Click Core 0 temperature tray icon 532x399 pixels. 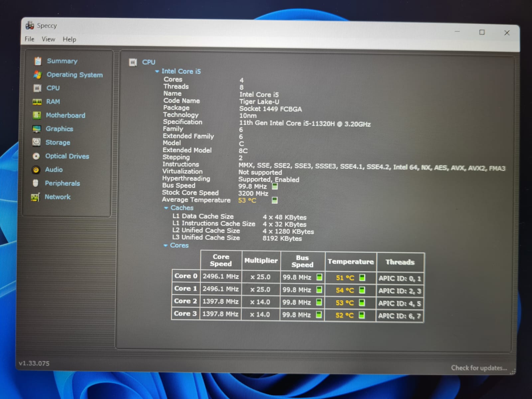coord(362,277)
